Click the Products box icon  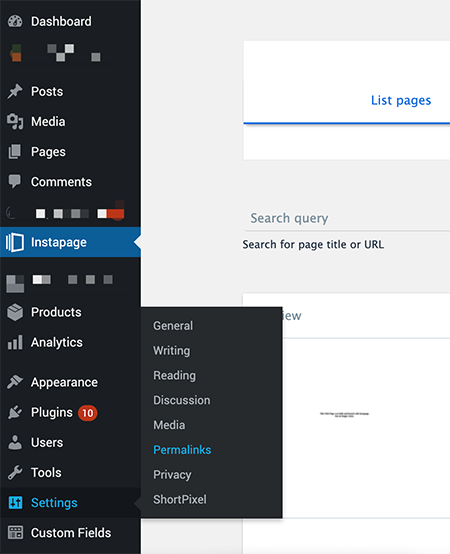(x=15, y=312)
